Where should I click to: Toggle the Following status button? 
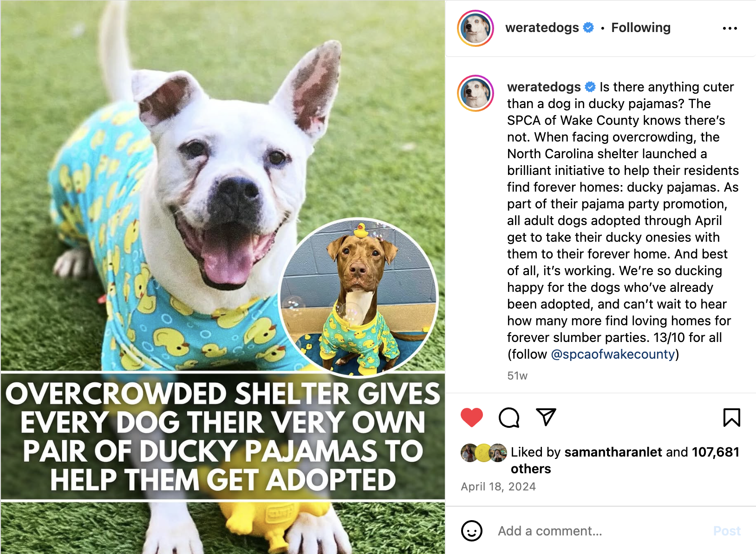[x=641, y=28]
